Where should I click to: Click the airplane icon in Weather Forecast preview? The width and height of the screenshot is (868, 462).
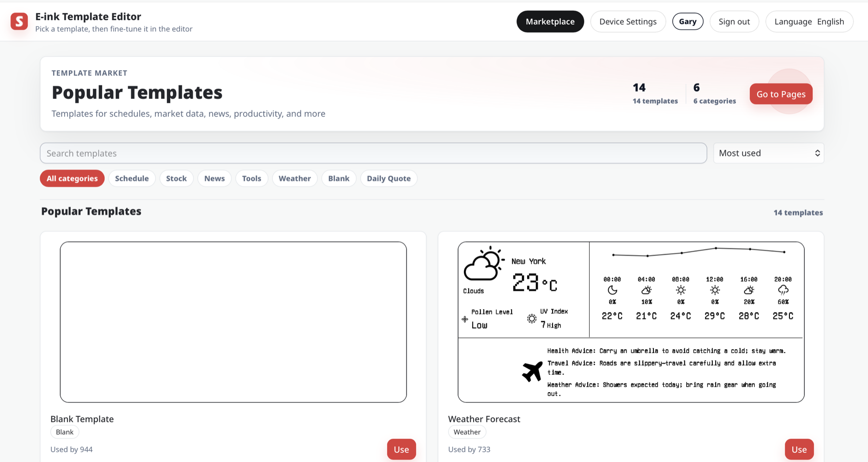(532, 371)
